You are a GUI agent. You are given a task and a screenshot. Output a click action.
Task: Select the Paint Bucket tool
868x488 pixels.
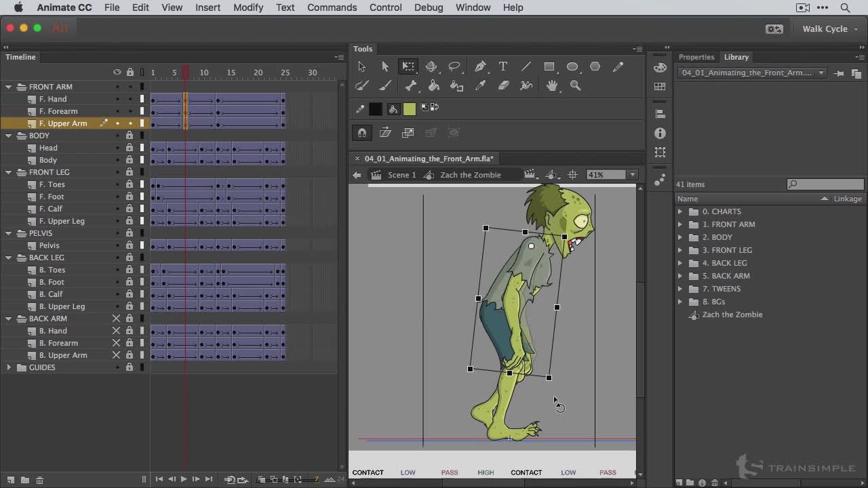434,85
